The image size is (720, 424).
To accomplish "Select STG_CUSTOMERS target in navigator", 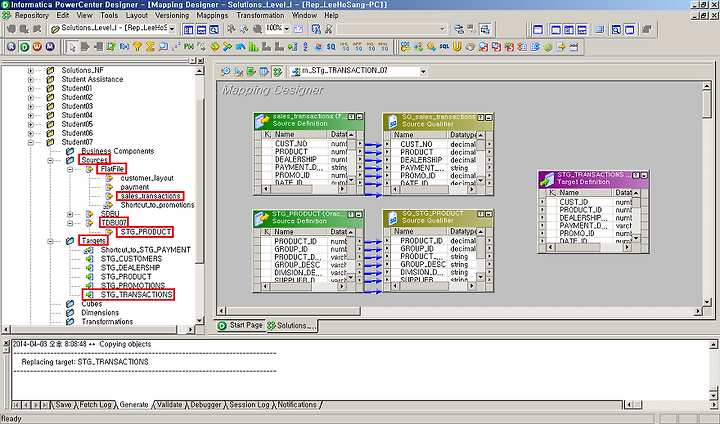I will (x=131, y=259).
